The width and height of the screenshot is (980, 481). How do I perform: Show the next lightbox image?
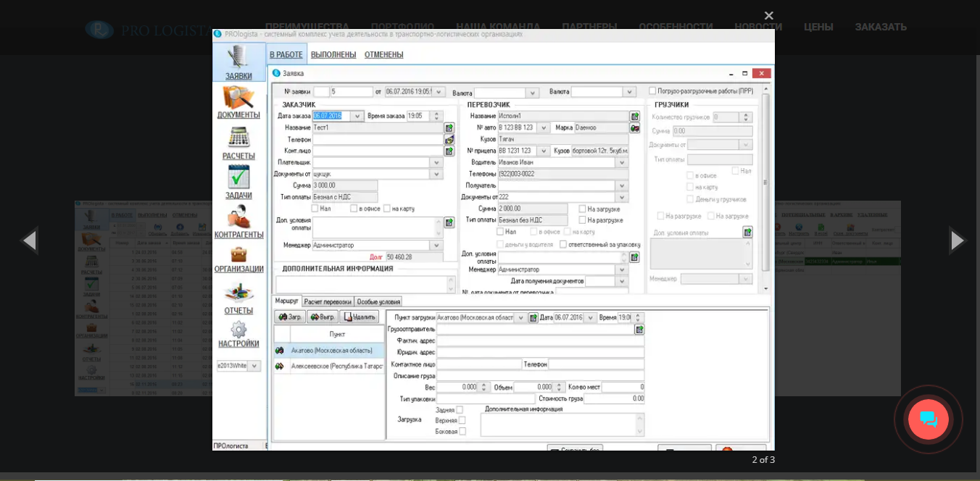click(956, 240)
